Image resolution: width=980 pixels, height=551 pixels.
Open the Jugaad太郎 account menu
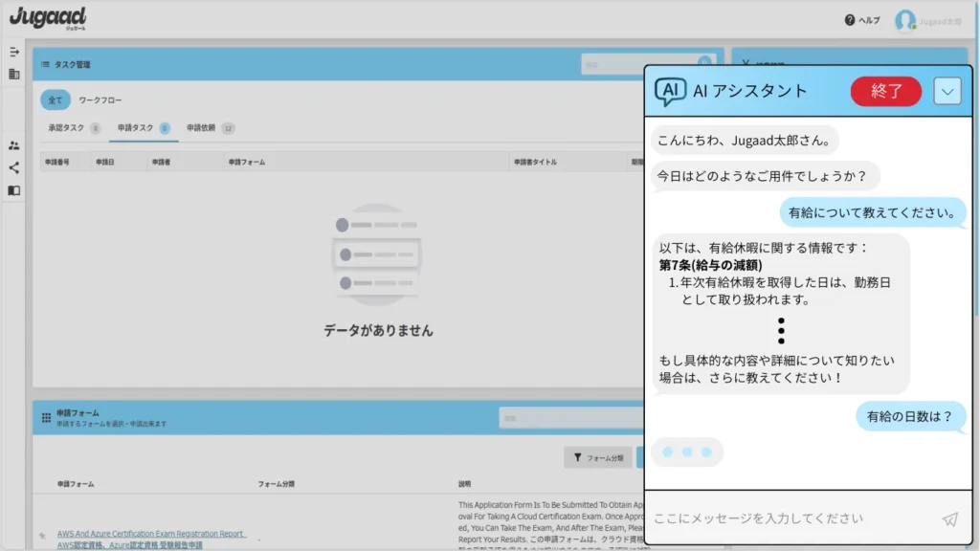click(x=940, y=20)
